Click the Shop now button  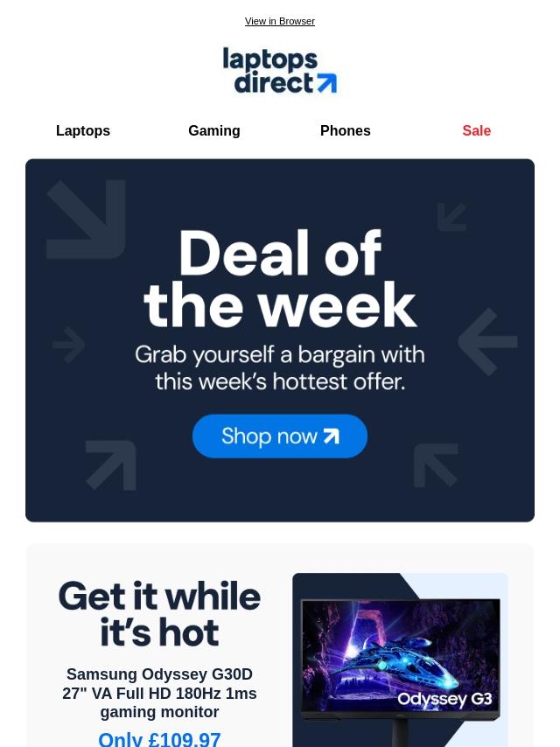click(280, 436)
